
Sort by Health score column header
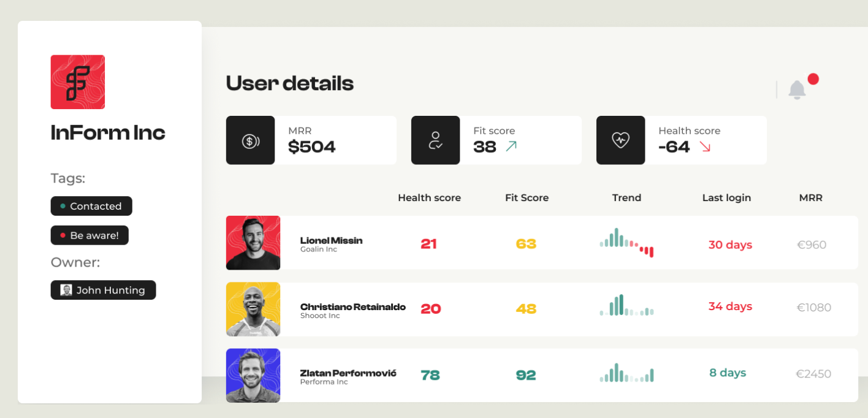click(x=429, y=198)
